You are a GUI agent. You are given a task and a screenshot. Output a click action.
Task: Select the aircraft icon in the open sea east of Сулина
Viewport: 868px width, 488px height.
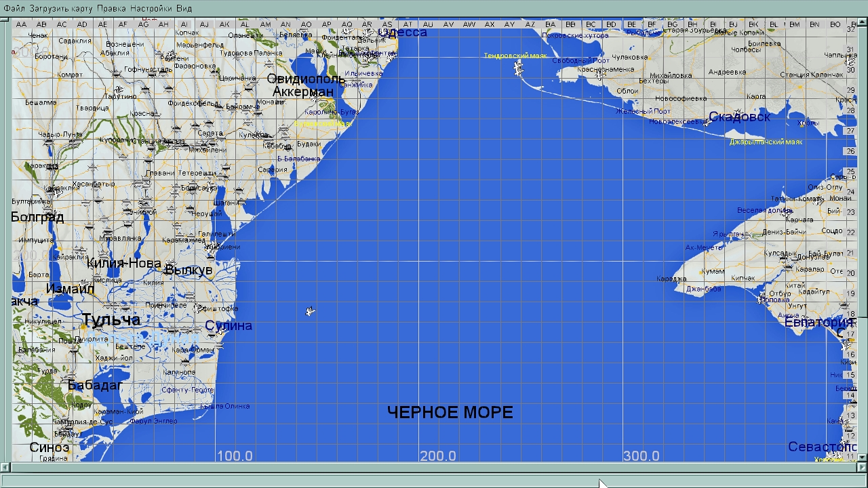310,311
